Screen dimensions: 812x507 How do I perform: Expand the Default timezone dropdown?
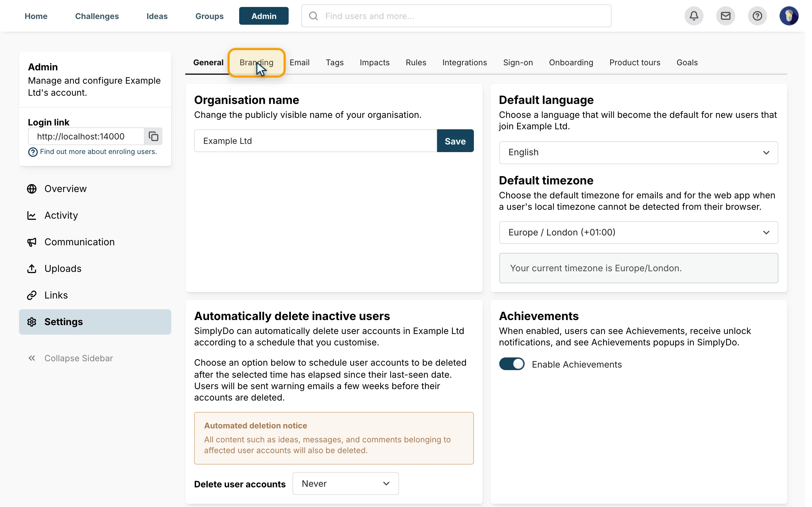coord(638,232)
